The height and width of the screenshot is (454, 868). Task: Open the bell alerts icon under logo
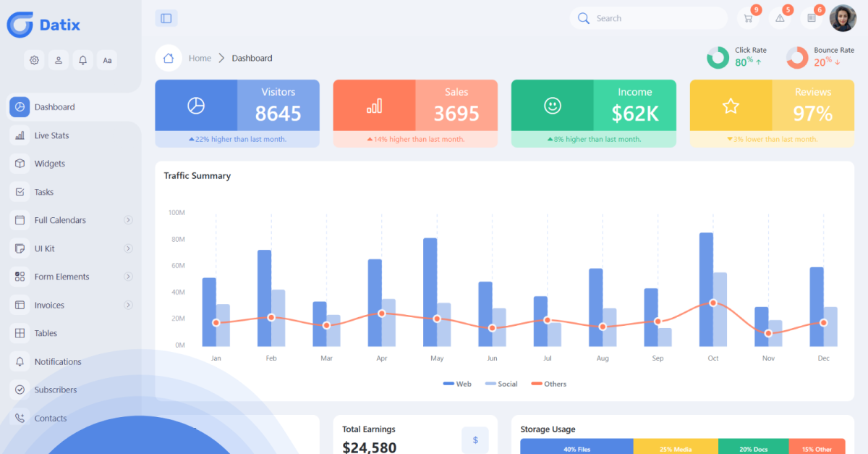pyautogui.click(x=83, y=60)
